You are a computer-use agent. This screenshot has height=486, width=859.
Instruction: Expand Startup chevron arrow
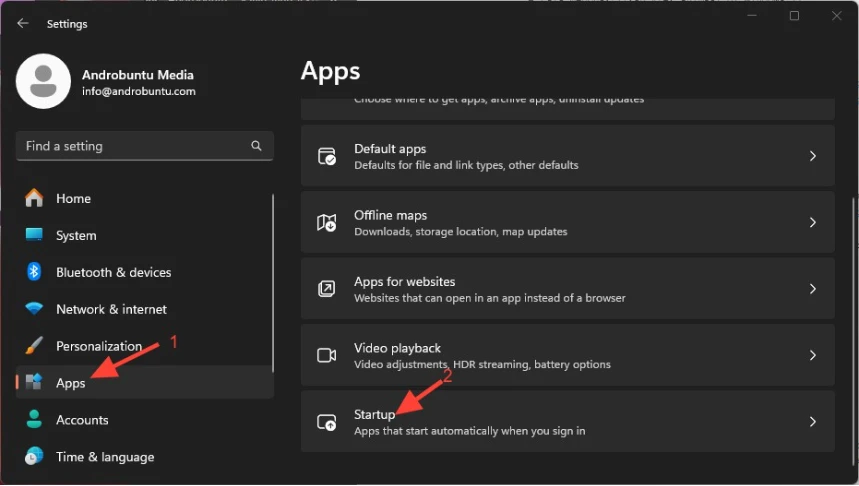[x=813, y=422]
